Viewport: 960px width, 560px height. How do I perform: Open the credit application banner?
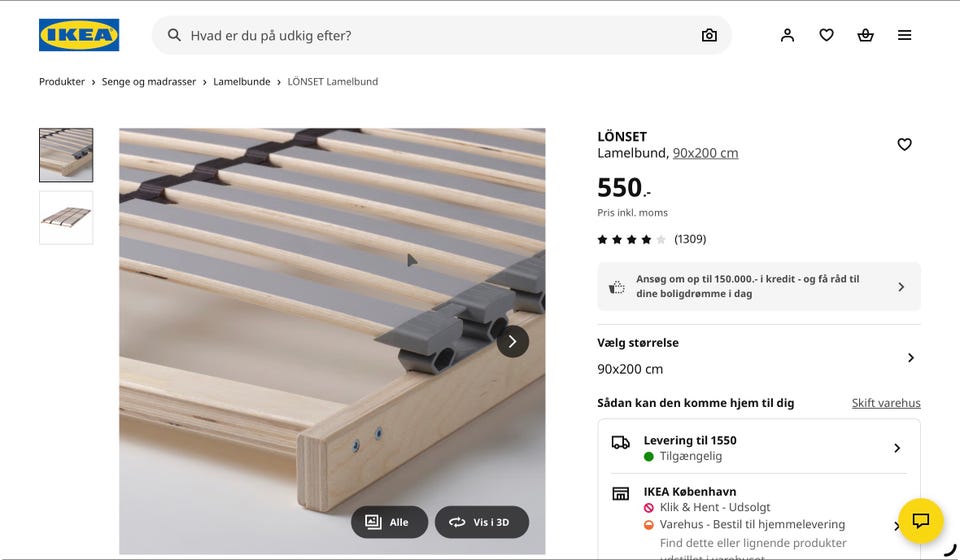pyautogui.click(x=758, y=287)
